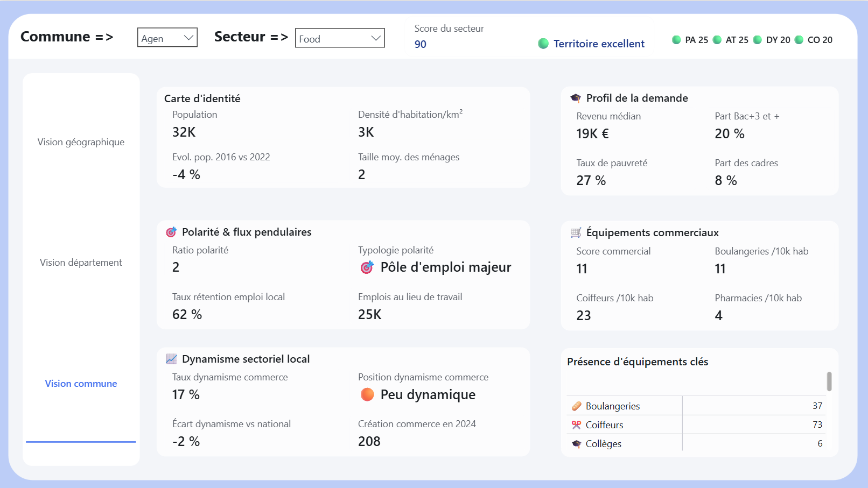This screenshot has width=868, height=488.
Task: Open the Secteur dropdown showing Food
Action: tap(339, 38)
